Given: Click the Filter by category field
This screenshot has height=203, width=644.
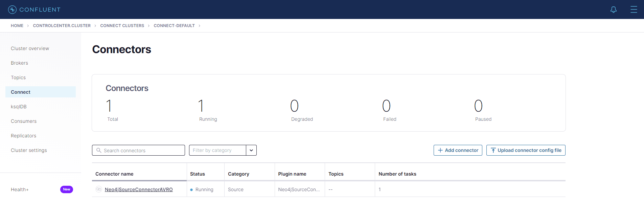Looking at the screenshot, I should (x=217, y=150).
